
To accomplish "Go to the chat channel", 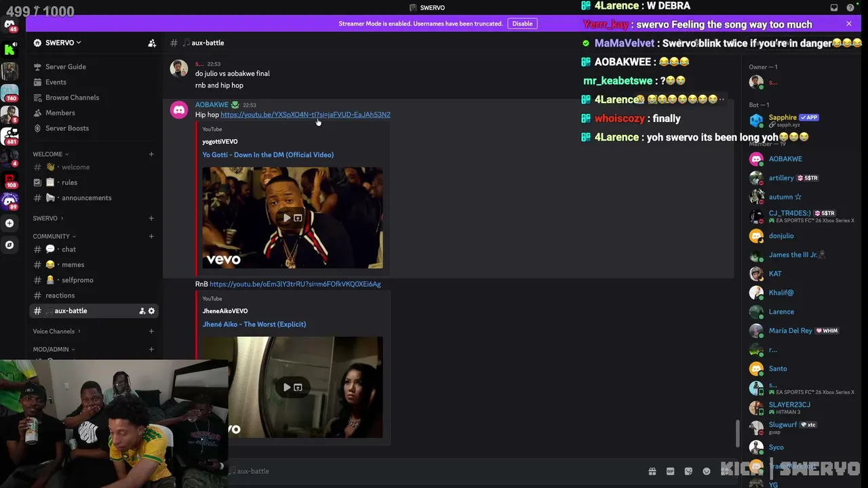I will pyautogui.click(x=94, y=249).
